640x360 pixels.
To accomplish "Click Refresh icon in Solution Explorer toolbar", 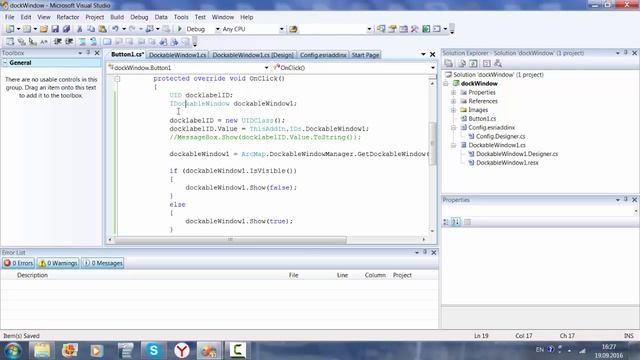I will point(473,63).
